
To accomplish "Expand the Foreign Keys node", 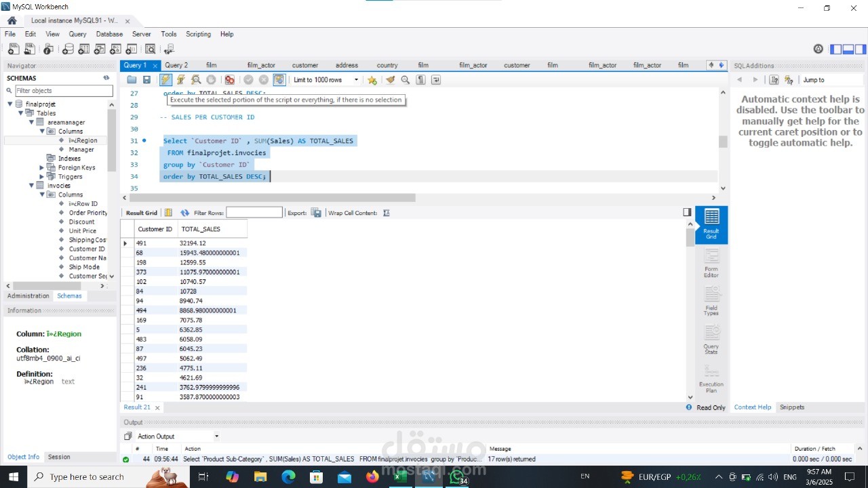I will tap(42, 167).
